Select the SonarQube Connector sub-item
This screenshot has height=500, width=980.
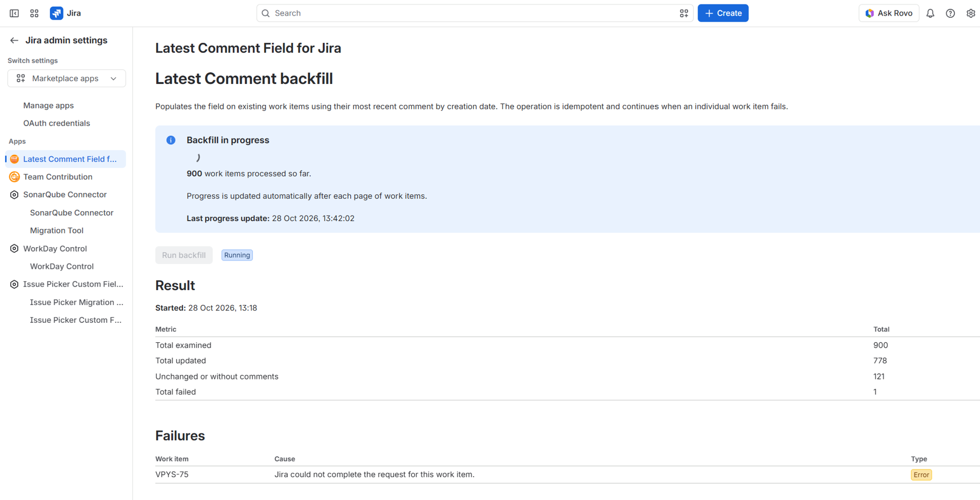pos(72,213)
